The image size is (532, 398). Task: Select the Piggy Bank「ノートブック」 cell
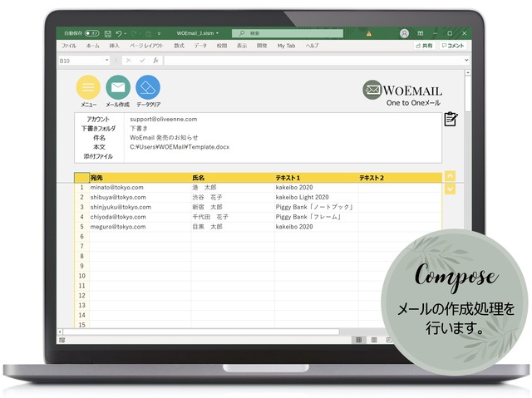coord(316,207)
